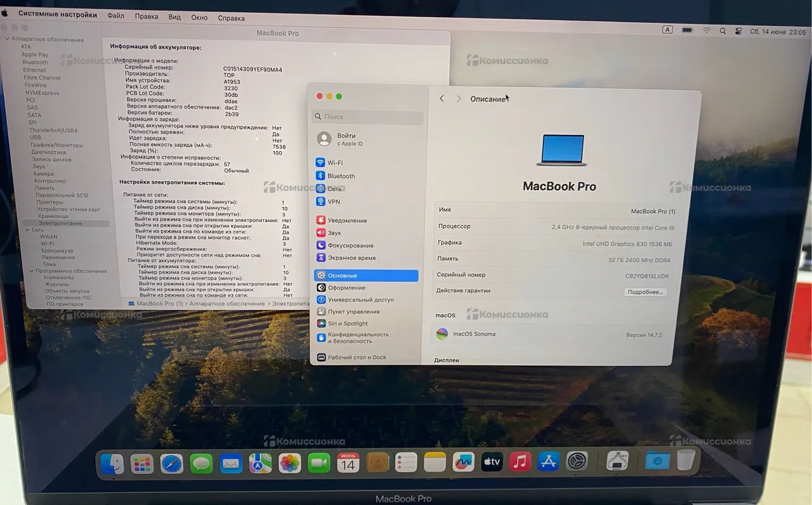Open the App Store from the Dock
Viewport: 812px width, 505px height.
point(548,462)
